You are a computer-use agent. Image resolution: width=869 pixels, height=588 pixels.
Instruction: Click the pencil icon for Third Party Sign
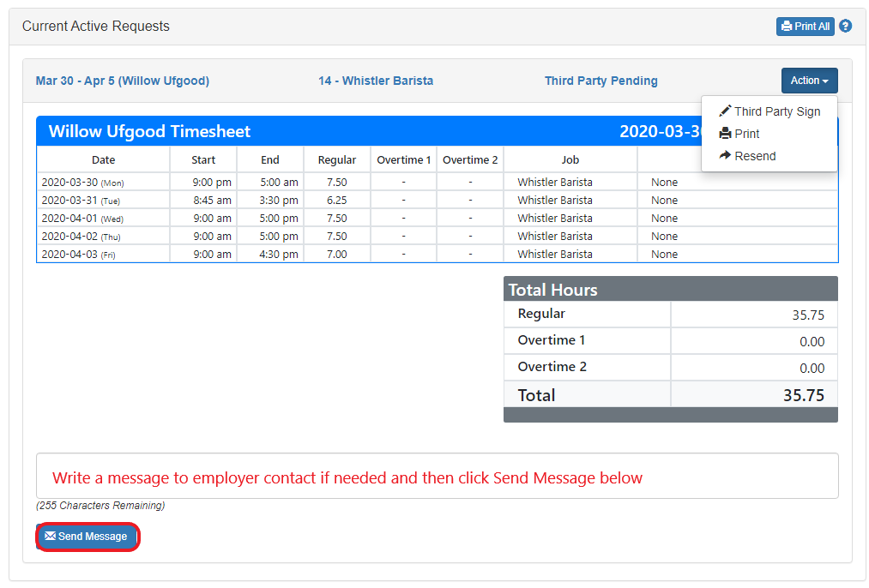click(x=725, y=111)
